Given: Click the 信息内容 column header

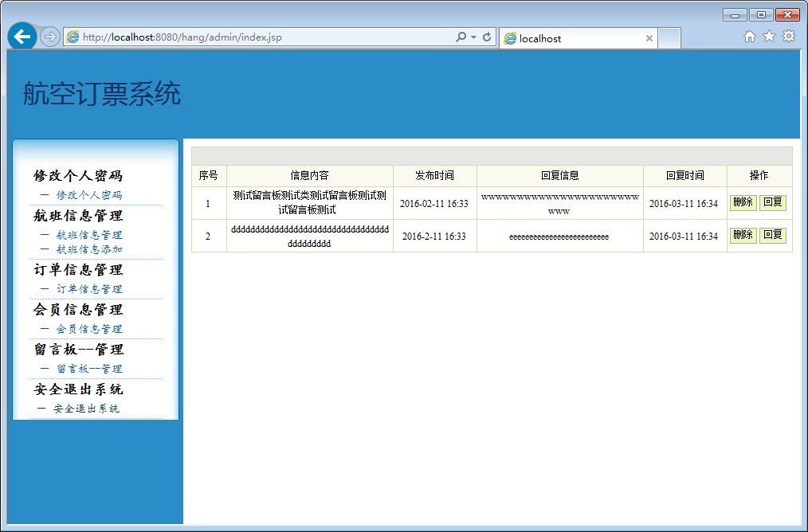Looking at the screenshot, I should click(x=310, y=176).
